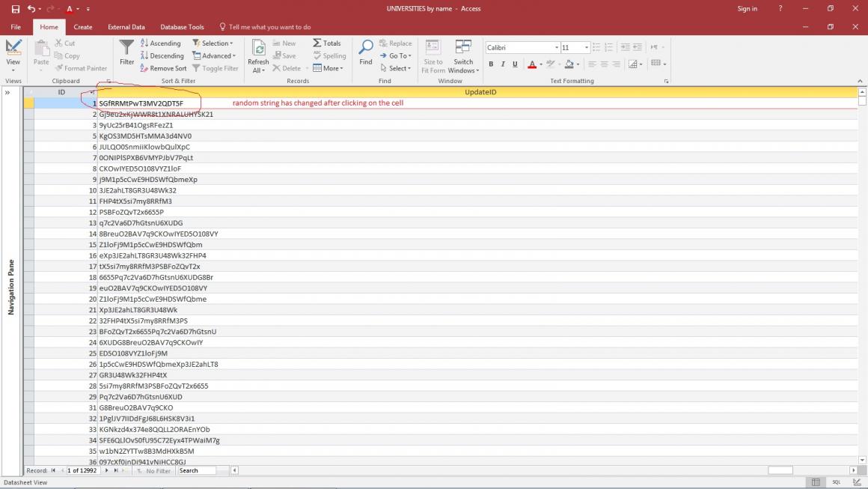The height and width of the screenshot is (489, 868).
Task: Click the Bold formatting button
Action: 491,64
